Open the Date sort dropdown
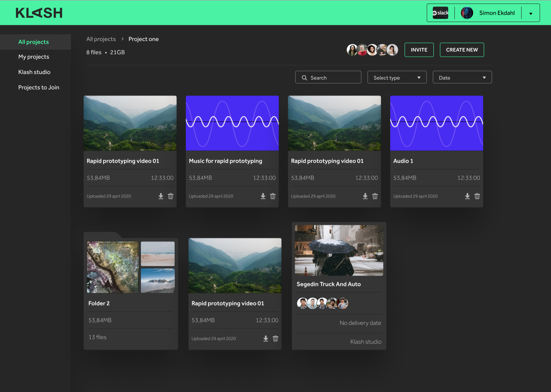This screenshot has height=392, width=551. (x=462, y=77)
